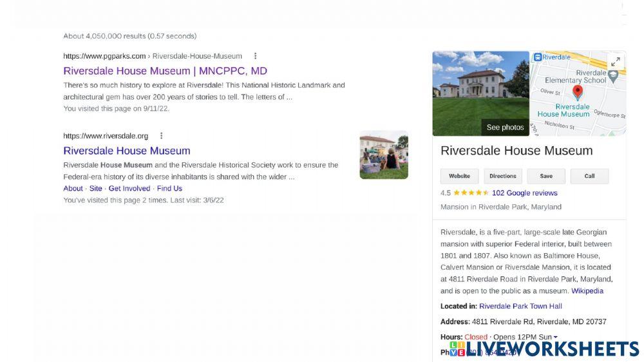Screen dimensions: 644x362
Task: Open the 102 Google reviews link
Action: tap(524, 193)
